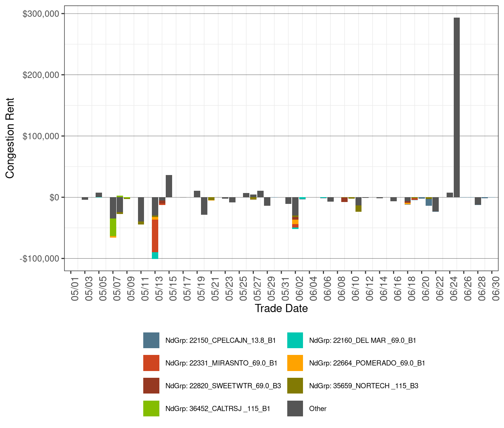Click the 'Other' legend label text
Viewport: 504px width, 428px height.
318,409
